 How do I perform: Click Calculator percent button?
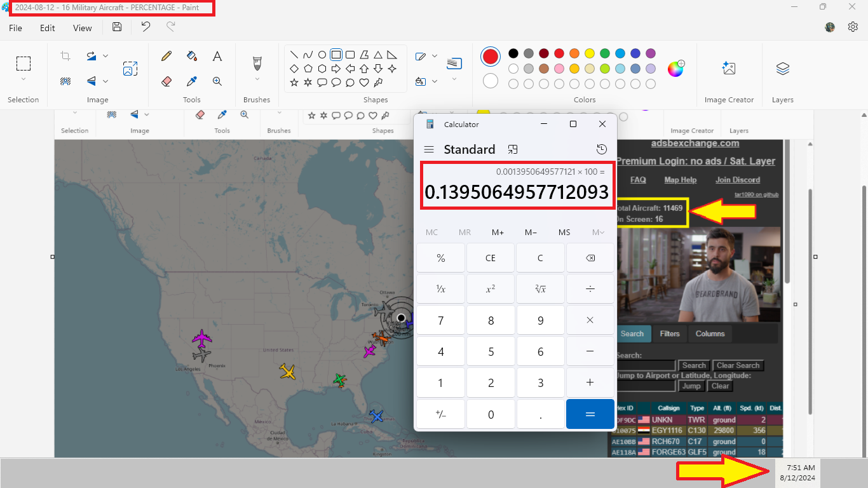pyautogui.click(x=441, y=258)
